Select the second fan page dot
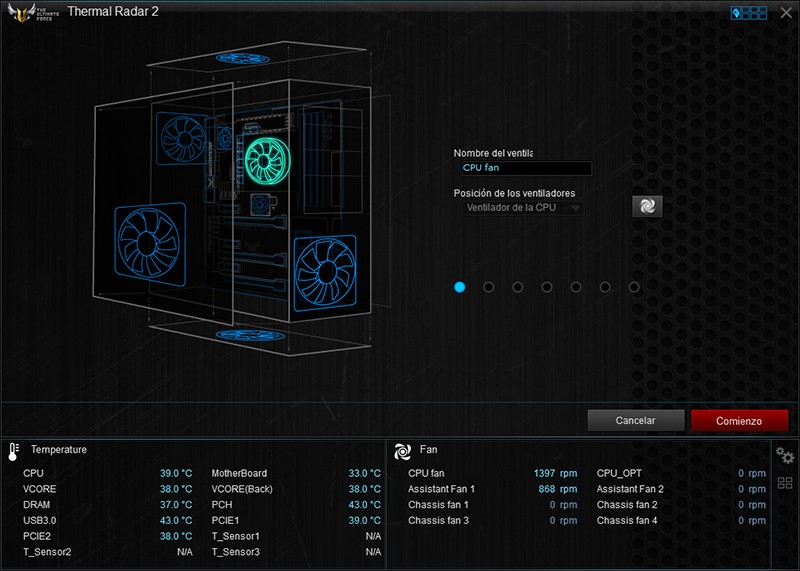The height and width of the screenshot is (571, 800). [x=489, y=287]
